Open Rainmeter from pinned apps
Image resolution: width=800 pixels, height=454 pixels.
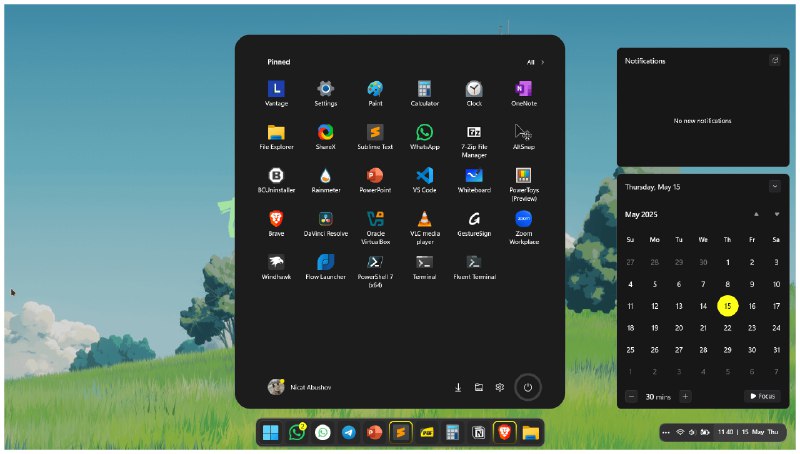pos(326,180)
